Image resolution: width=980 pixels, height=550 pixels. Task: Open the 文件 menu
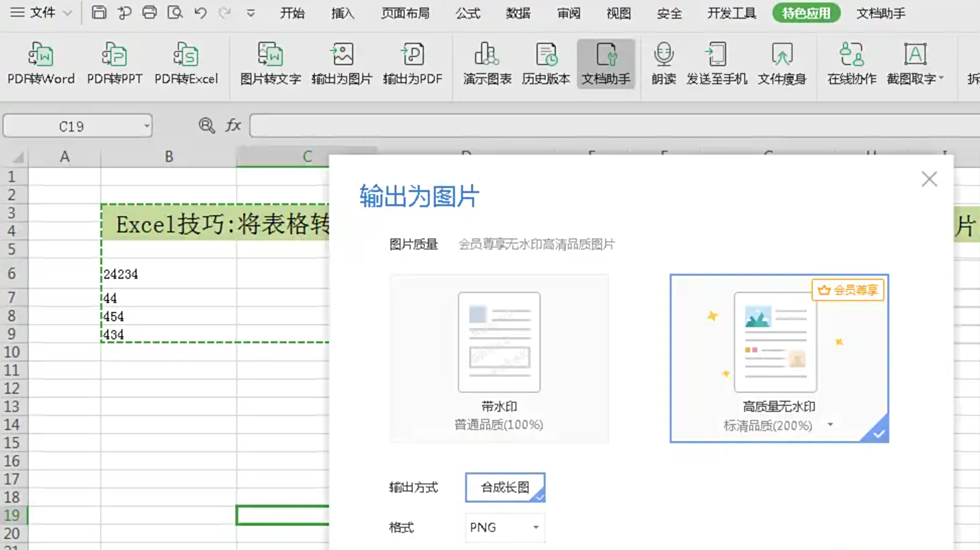[x=42, y=13]
